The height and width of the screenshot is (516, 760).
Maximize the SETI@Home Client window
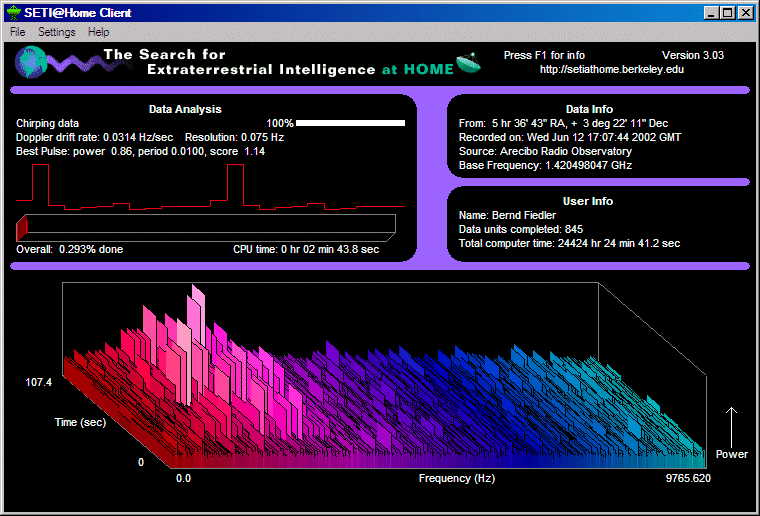728,13
